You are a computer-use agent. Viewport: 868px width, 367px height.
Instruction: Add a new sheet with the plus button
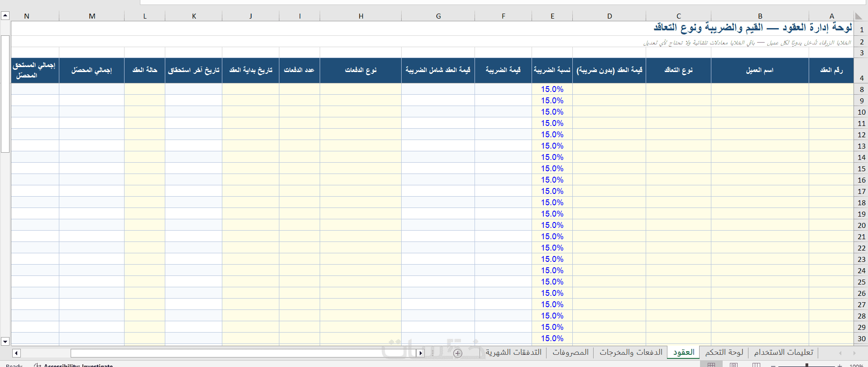(x=458, y=353)
